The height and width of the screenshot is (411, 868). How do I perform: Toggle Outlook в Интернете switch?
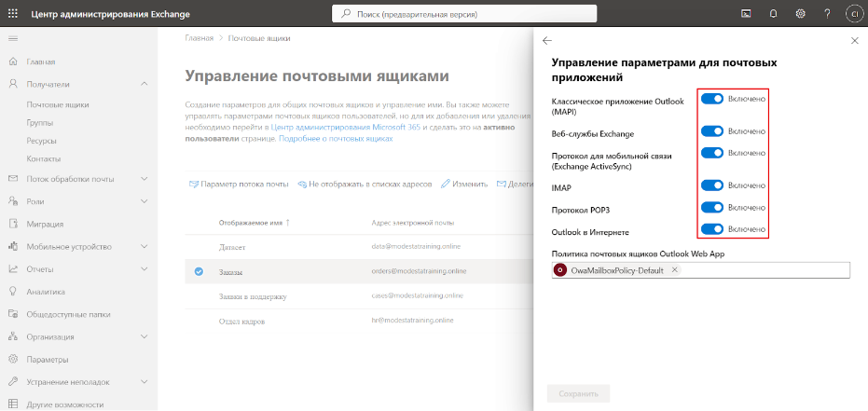pyautogui.click(x=712, y=229)
